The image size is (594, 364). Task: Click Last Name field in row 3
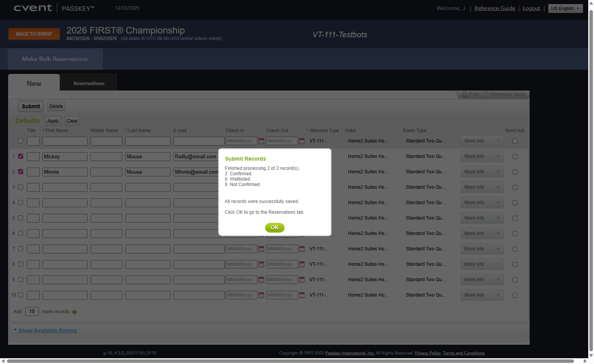tap(148, 187)
